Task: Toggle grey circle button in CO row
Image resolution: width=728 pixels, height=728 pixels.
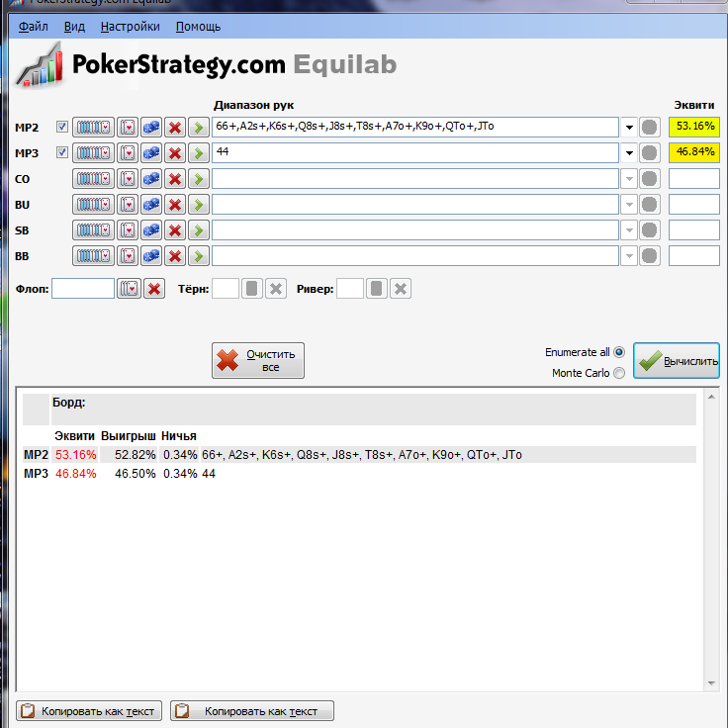Action: point(650,179)
